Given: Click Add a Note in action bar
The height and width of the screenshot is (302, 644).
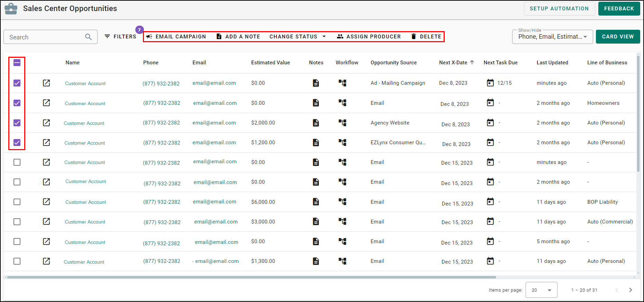Looking at the screenshot, I should pyautogui.click(x=238, y=37).
